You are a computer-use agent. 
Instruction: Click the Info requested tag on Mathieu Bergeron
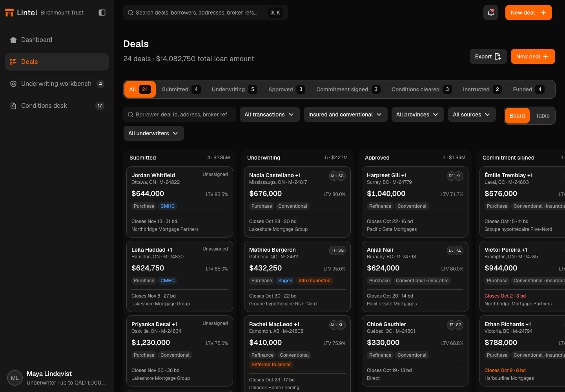tap(314, 281)
